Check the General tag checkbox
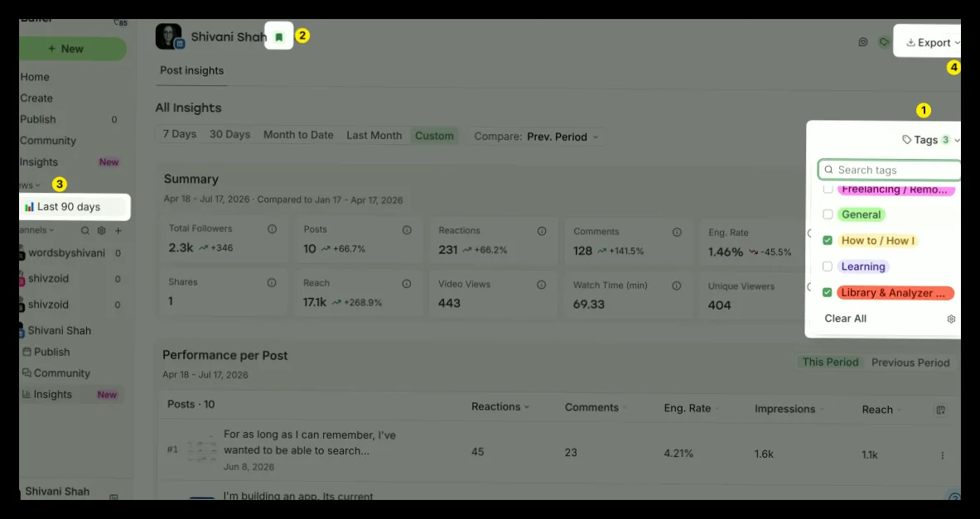Image resolution: width=980 pixels, height=519 pixels. [828, 214]
